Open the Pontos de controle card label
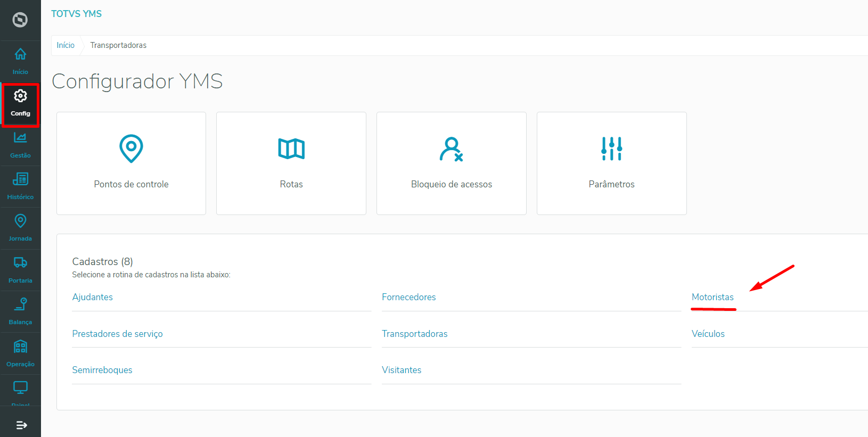This screenshot has height=437, width=868. click(x=131, y=184)
